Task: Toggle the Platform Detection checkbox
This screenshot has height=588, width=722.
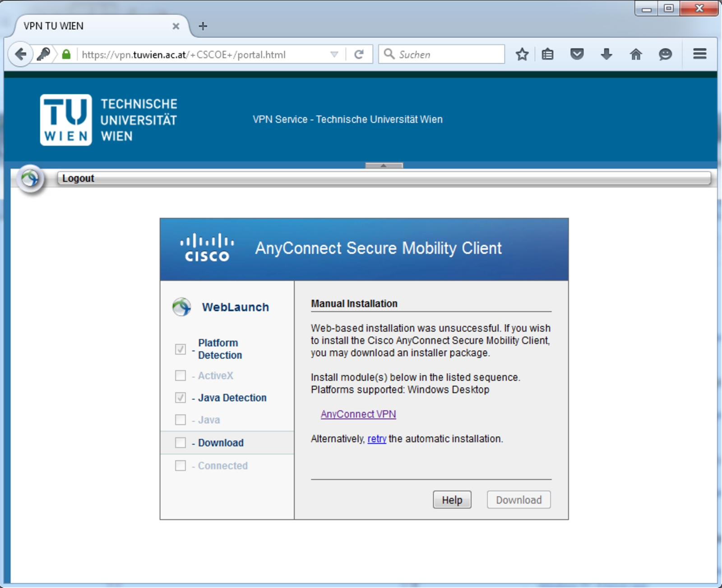Action: pos(180,349)
